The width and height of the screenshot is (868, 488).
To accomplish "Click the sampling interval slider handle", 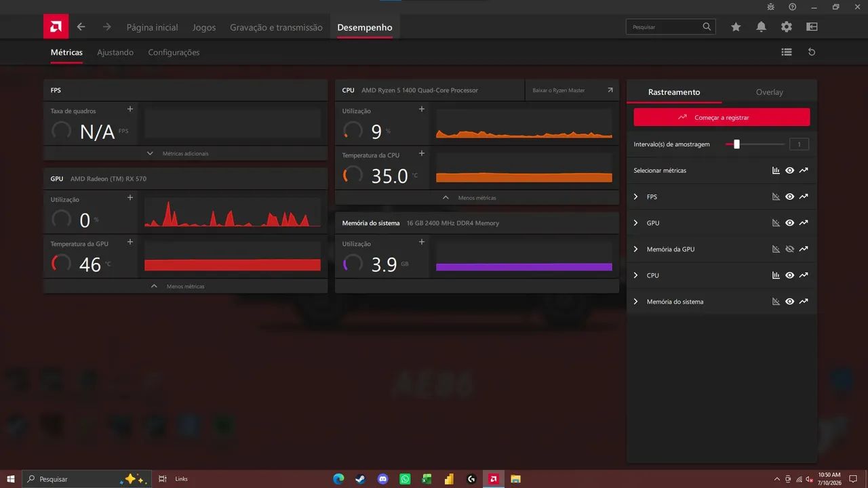I will (736, 144).
